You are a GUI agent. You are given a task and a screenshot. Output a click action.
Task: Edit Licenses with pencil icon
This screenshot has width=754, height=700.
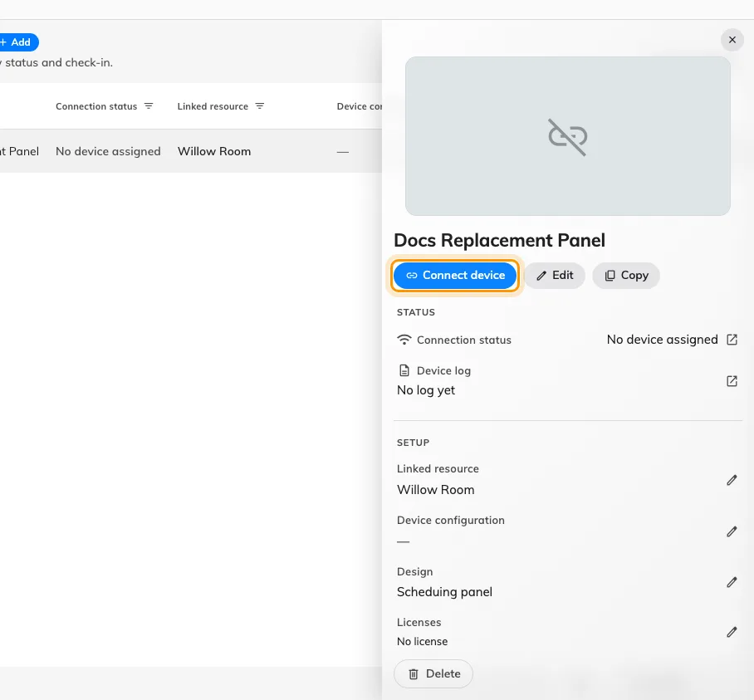click(732, 632)
